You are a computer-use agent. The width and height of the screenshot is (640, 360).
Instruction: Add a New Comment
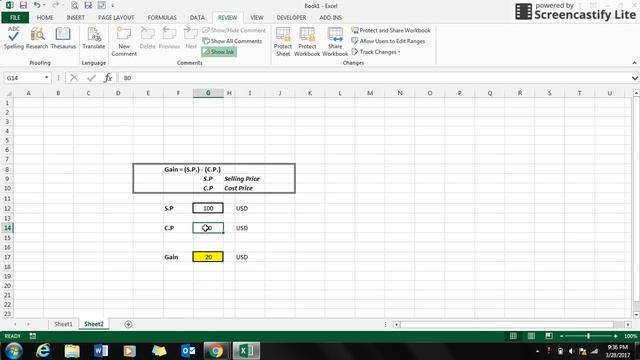[124, 41]
